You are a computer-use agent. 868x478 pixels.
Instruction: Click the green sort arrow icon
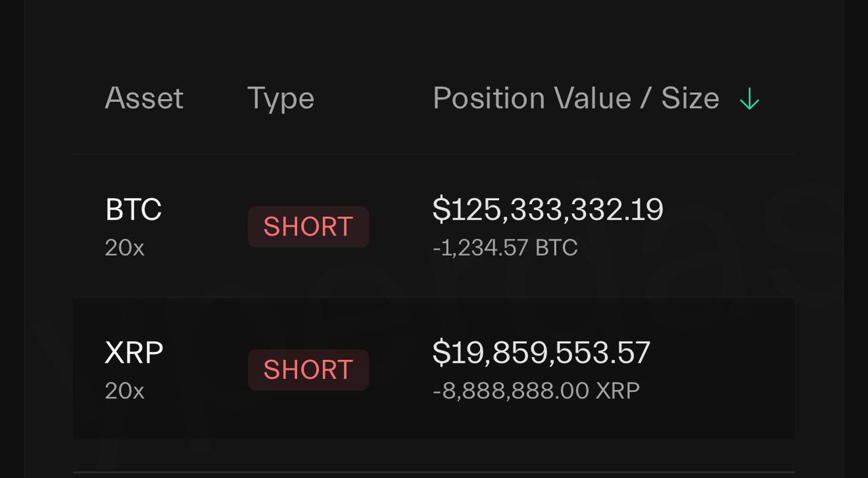click(749, 100)
